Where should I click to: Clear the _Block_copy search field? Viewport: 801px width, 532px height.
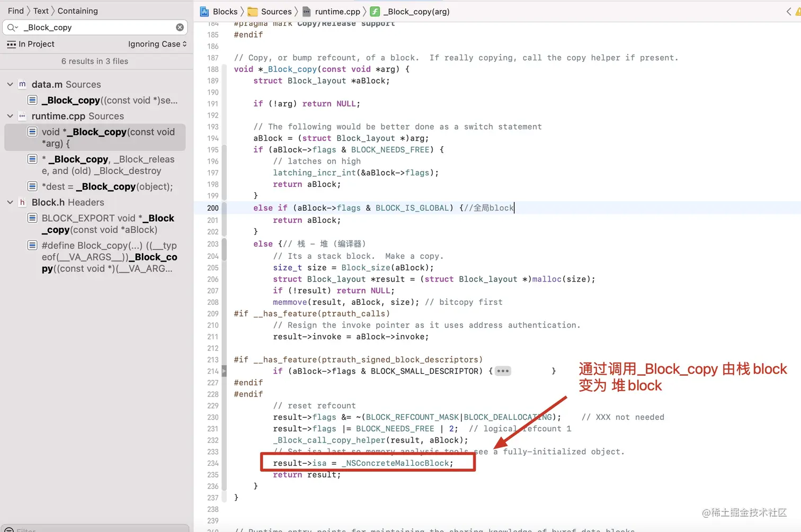point(180,27)
